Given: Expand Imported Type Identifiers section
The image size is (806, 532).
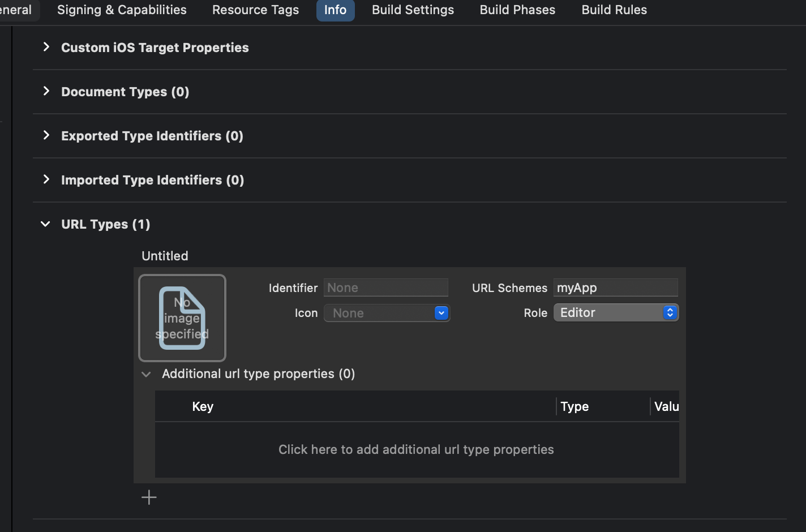Looking at the screenshot, I should (46, 180).
